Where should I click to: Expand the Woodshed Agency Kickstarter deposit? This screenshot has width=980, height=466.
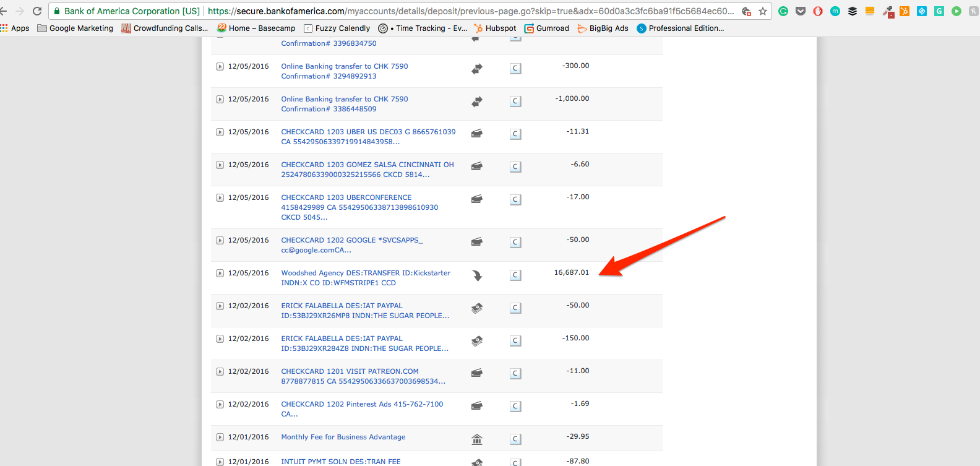pyautogui.click(x=220, y=273)
